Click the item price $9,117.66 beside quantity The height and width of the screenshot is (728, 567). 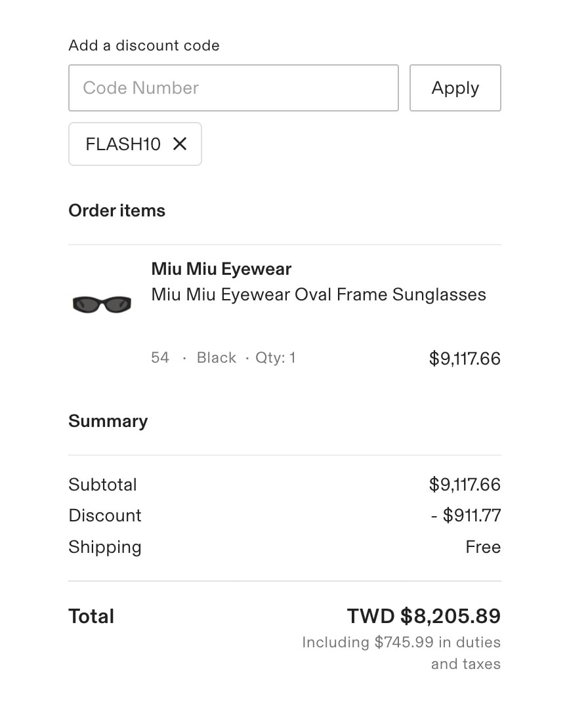(x=465, y=359)
